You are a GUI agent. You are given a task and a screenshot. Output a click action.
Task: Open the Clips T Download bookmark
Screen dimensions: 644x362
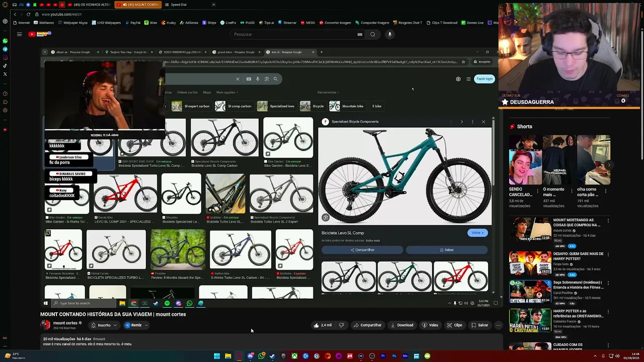(x=442, y=23)
